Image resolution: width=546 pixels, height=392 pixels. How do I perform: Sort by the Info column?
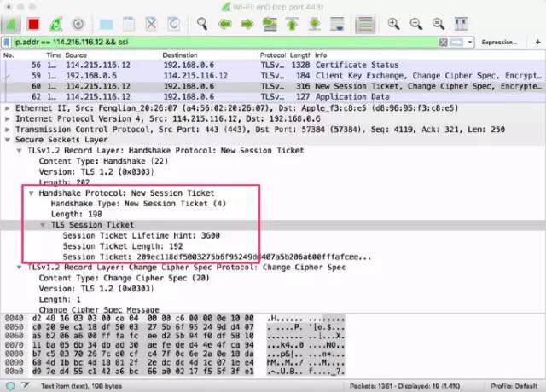(x=321, y=55)
